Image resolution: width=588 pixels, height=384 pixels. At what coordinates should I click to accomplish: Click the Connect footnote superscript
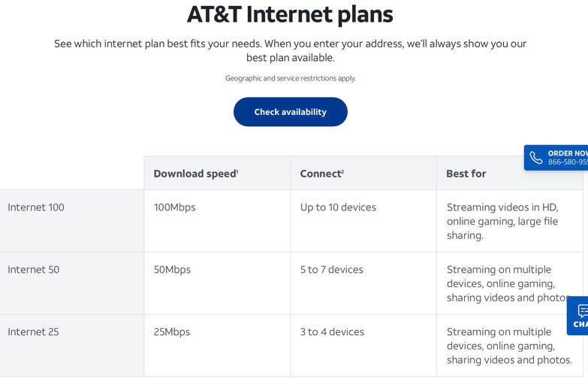(342, 171)
